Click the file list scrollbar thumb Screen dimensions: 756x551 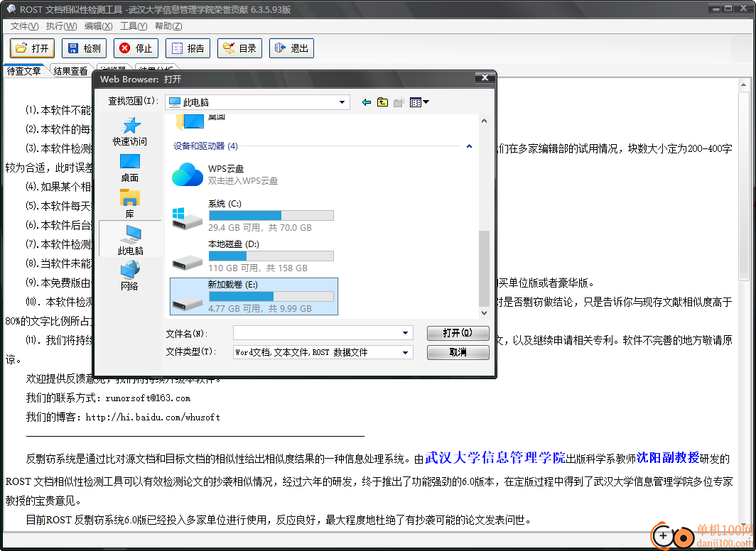tap(484, 269)
